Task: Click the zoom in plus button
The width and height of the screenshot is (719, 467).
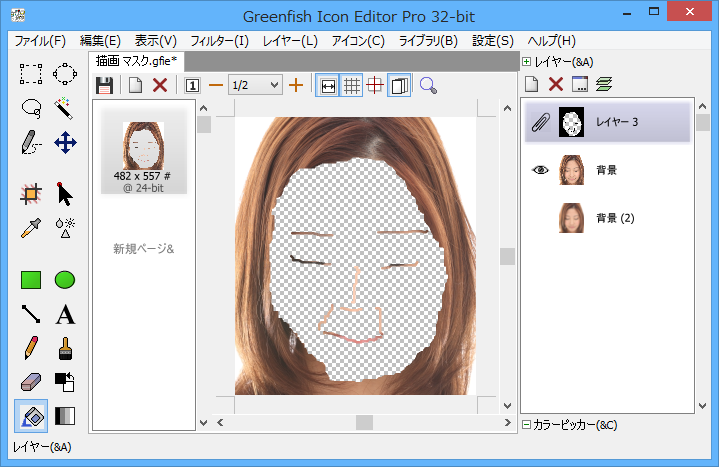Action: [x=296, y=86]
